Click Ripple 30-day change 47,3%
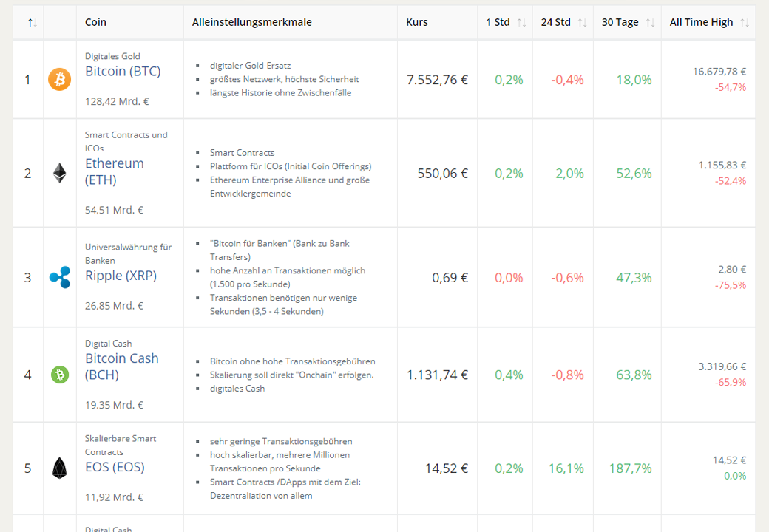The width and height of the screenshot is (769, 532). [x=634, y=277]
